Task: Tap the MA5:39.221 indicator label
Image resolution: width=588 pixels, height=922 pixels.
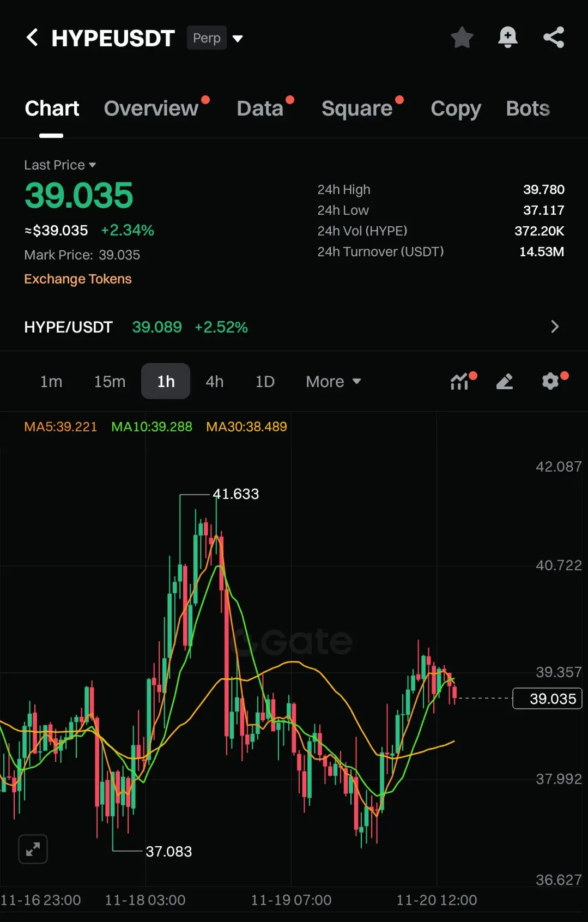Action: [x=60, y=426]
